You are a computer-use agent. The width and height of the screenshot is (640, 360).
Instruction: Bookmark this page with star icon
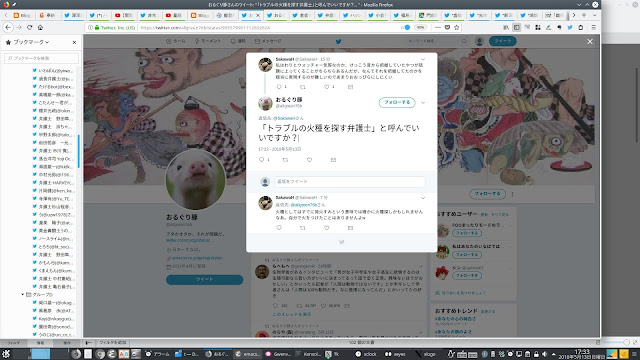(x=457, y=27)
